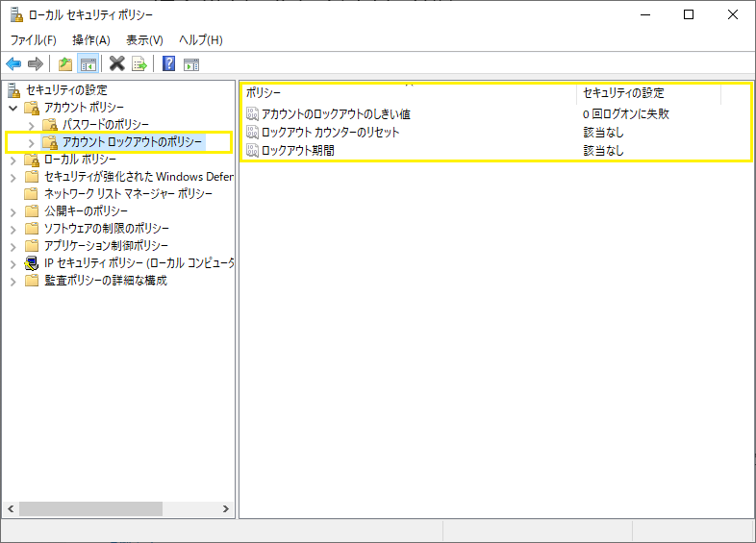Image resolution: width=756 pixels, height=543 pixels.
Task: Click the 0 回ログオンに失敗 value
Action: point(626,114)
